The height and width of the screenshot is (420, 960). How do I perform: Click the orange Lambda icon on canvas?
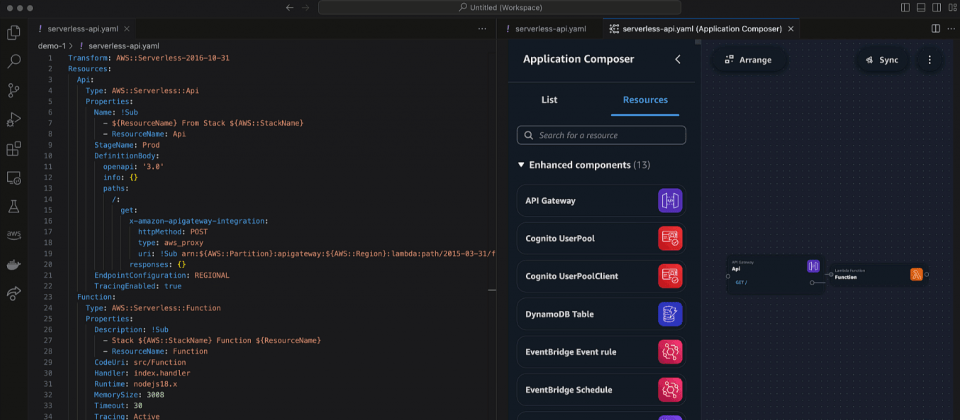click(916, 274)
